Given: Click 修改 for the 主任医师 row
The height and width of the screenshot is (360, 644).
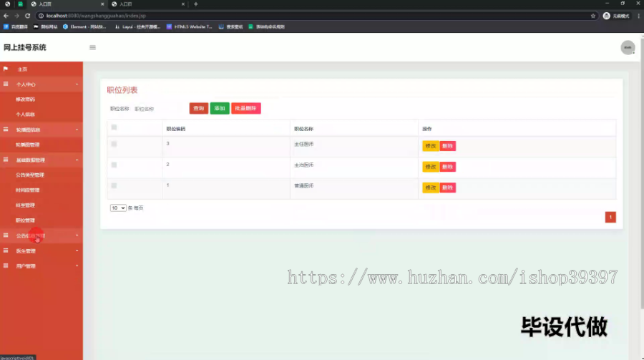Looking at the screenshot, I should tap(431, 146).
